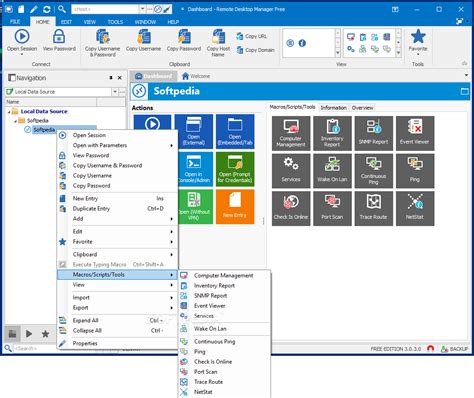The width and height of the screenshot is (474, 398).
Task: Click the Copy Password ribbon icon
Action: [184, 37]
